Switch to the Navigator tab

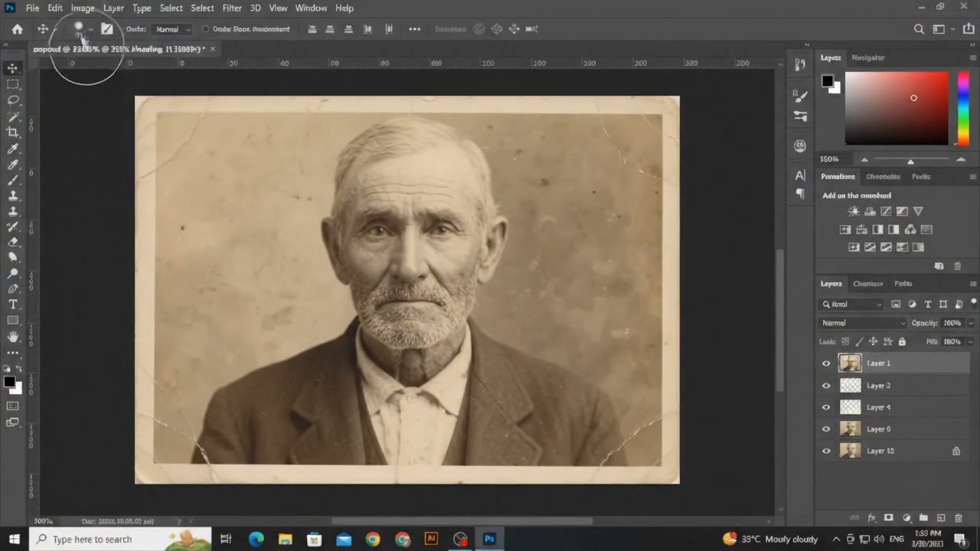(x=868, y=57)
